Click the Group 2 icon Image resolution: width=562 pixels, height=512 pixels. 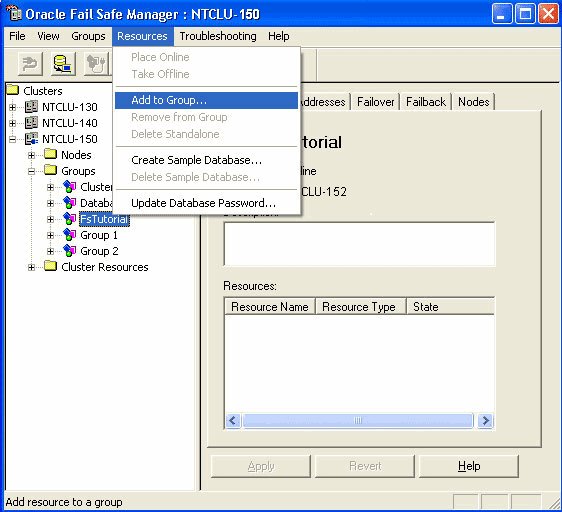click(x=70, y=251)
